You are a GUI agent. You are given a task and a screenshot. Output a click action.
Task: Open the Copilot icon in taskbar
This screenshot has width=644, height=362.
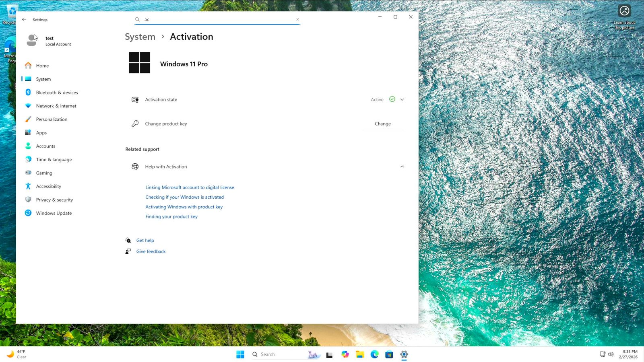(345, 354)
